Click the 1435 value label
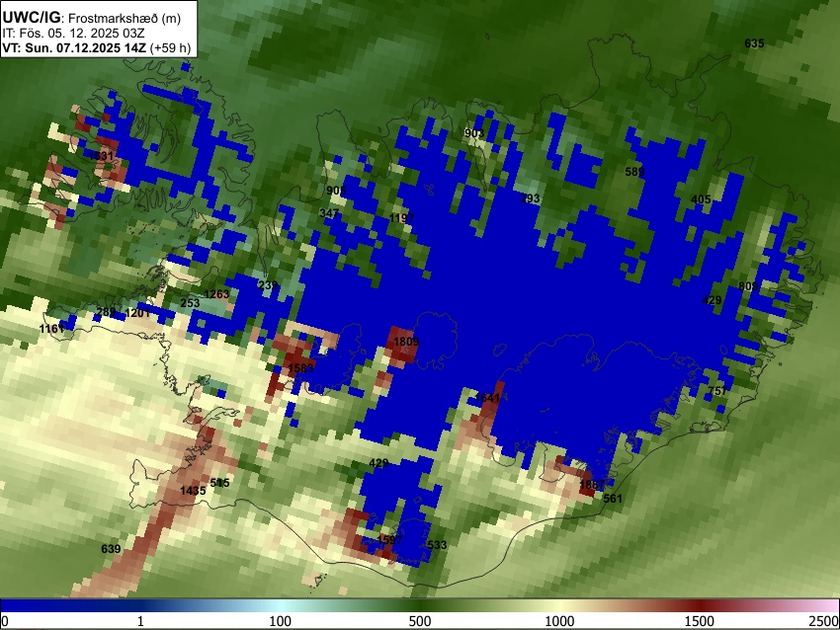This screenshot has width=840, height=630. pyautogui.click(x=193, y=491)
